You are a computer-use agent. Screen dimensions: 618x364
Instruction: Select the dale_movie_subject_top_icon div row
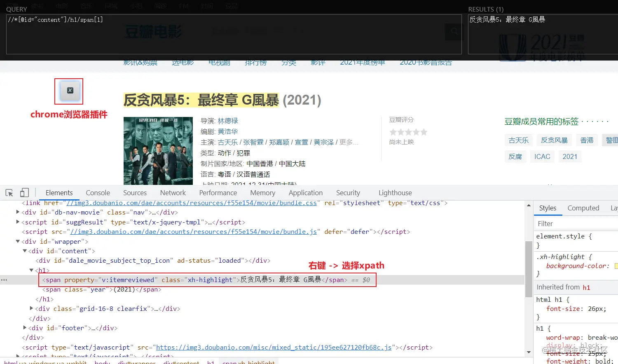point(153,261)
